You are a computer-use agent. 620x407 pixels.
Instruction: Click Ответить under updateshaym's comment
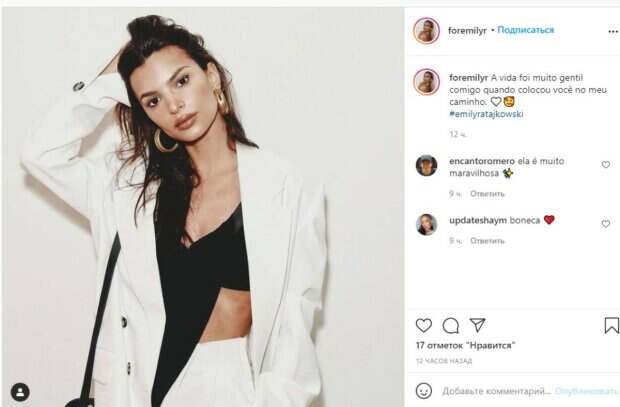(487, 241)
